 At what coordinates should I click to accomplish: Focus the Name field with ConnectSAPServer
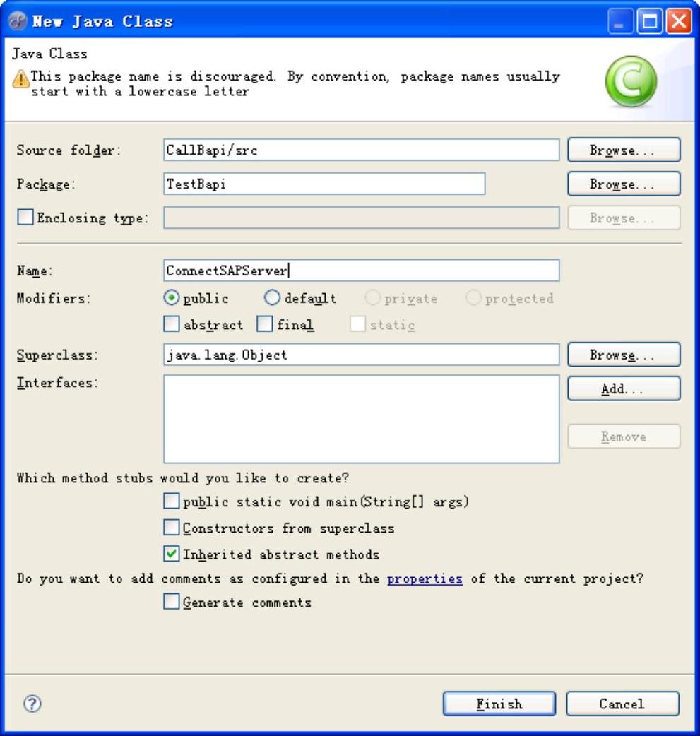click(x=362, y=271)
